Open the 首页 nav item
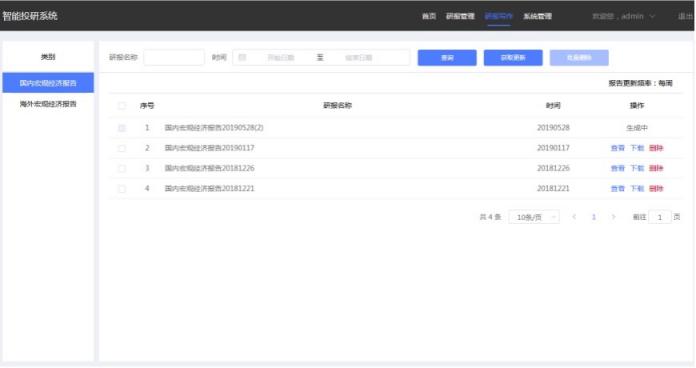Image resolution: width=696 pixels, height=368 pixels. coord(429,16)
